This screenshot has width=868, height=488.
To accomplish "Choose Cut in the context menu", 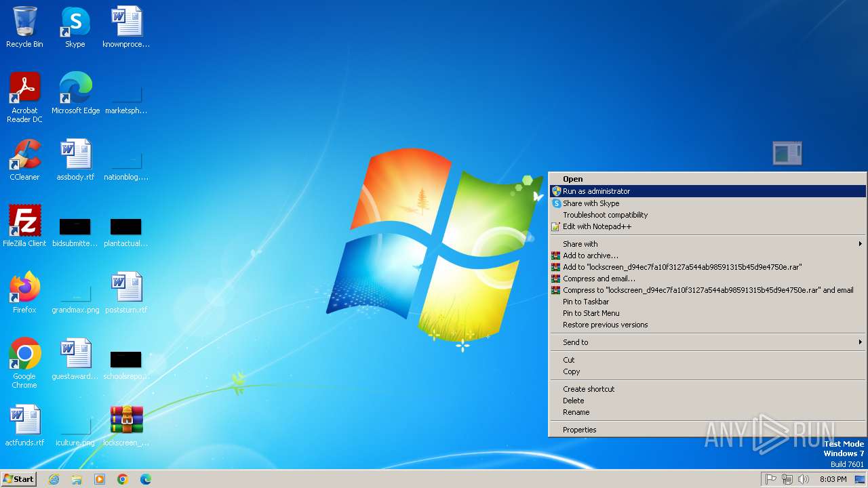I will tap(707, 360).
